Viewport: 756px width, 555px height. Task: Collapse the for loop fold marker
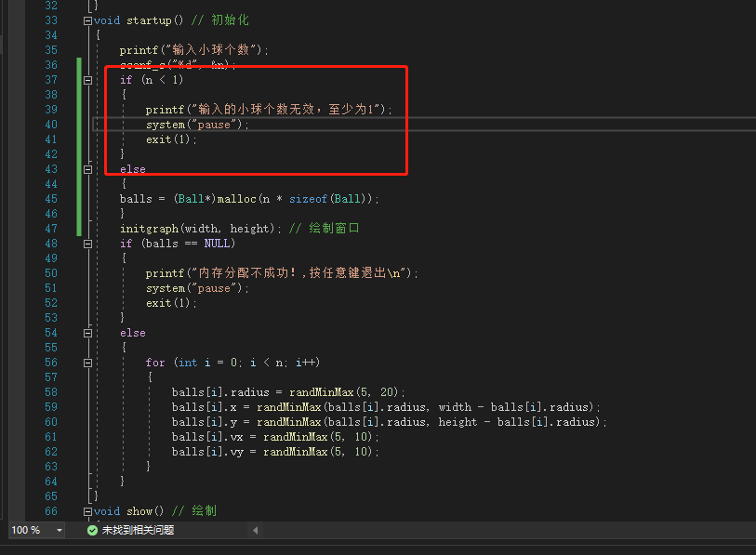coord(87,363)
